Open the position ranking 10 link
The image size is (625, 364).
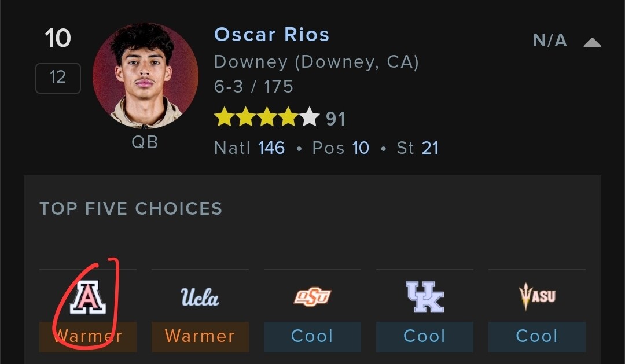click(361, 148)
